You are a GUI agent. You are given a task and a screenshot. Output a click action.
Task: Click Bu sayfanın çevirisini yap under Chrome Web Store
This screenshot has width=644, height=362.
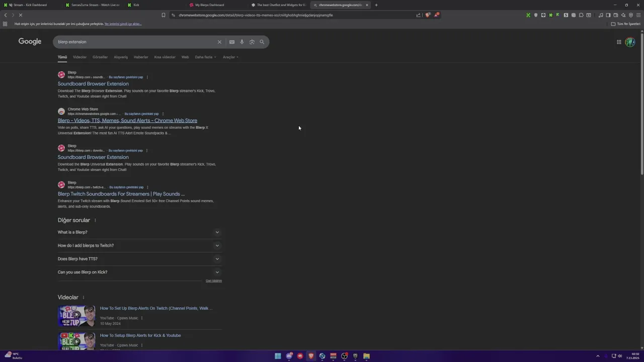(141, 114)
